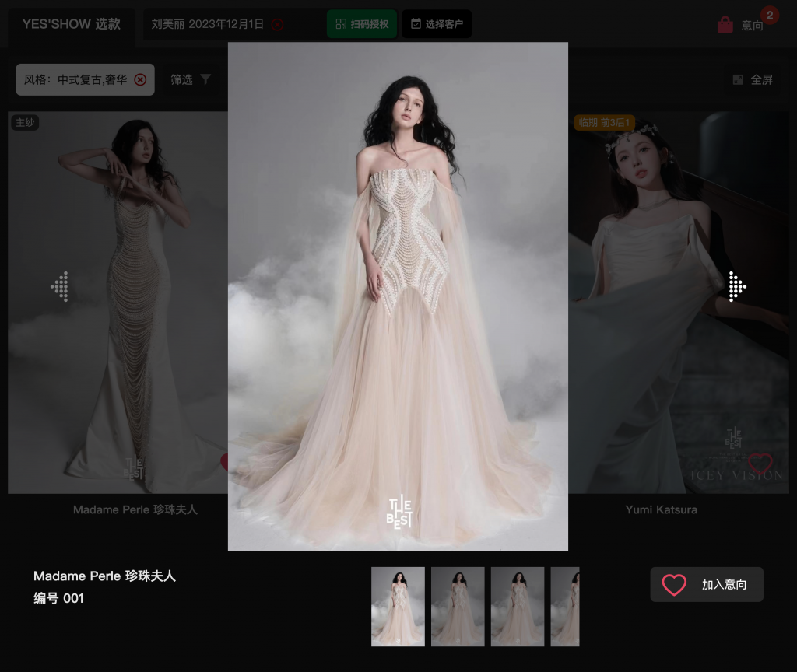Viewport: 797px width, 672px height.
Task: Click the 全屏 fullscreen icon
Action: [x=738, y=80]
